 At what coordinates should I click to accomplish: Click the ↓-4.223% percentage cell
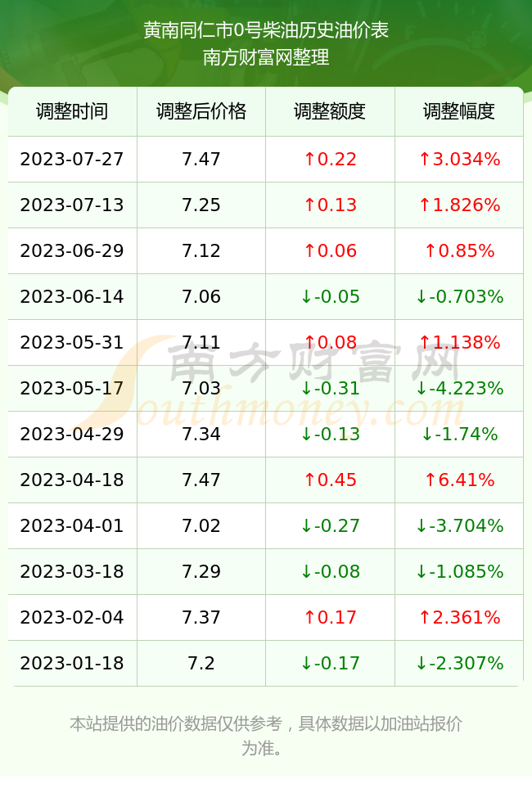tap(459, 388)
